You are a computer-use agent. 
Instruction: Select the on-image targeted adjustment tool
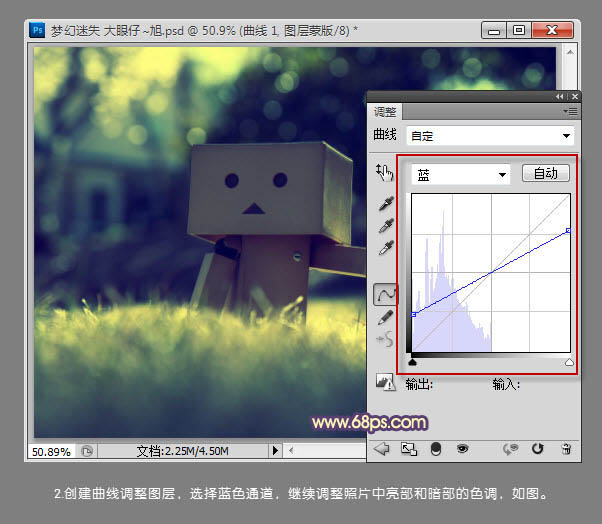[384, 172]
